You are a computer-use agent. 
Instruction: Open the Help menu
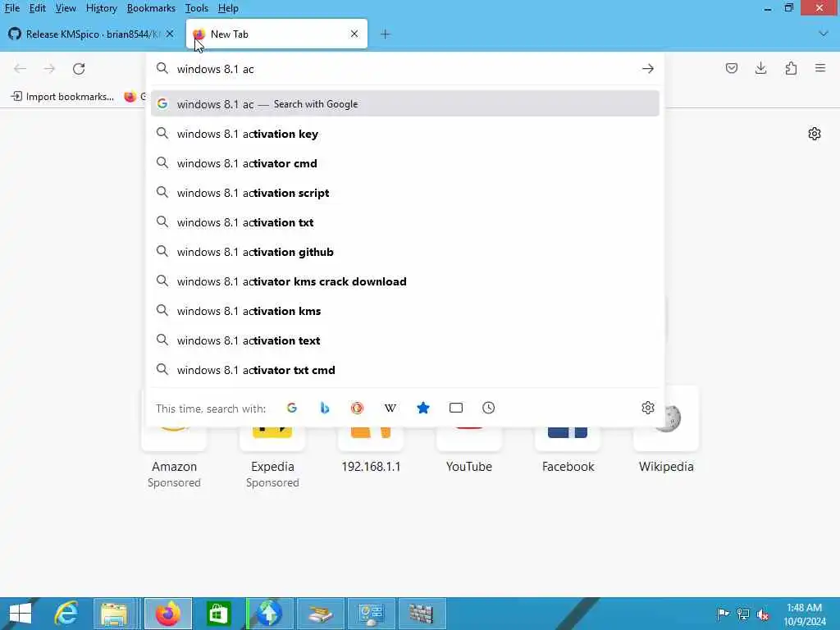click(228, 8)
